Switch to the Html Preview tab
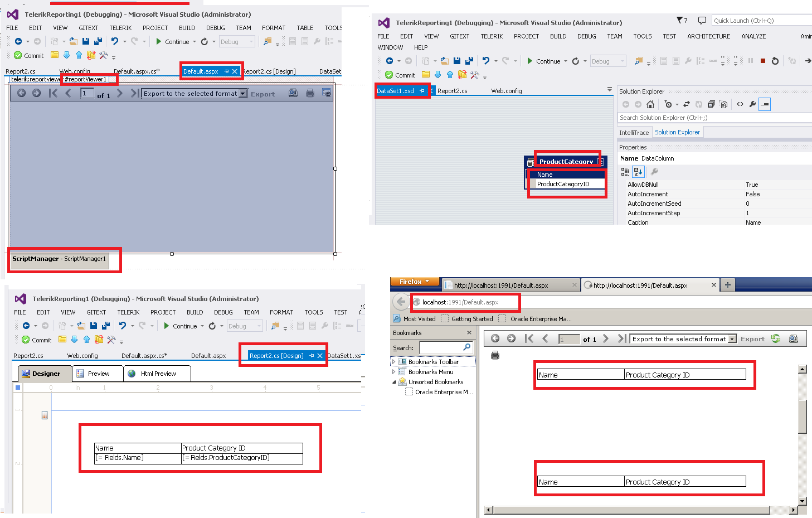The width and height of the screenshot is (812, 518). coord(157,374)
